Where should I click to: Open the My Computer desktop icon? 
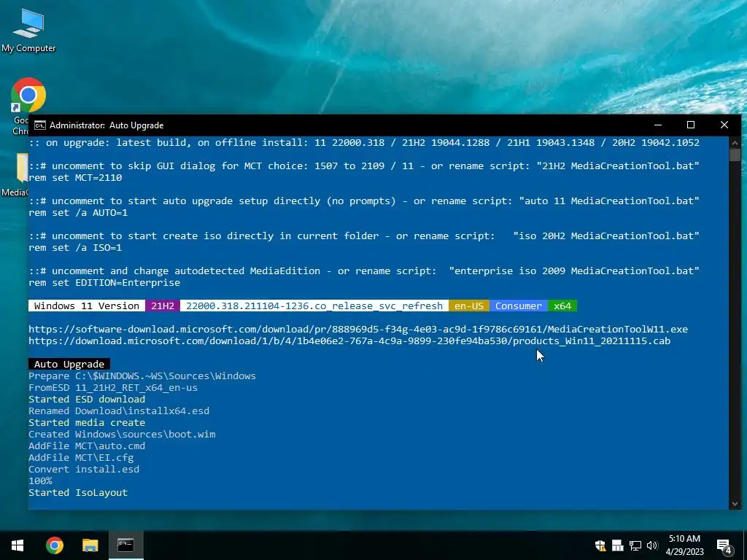click(28, 31)
